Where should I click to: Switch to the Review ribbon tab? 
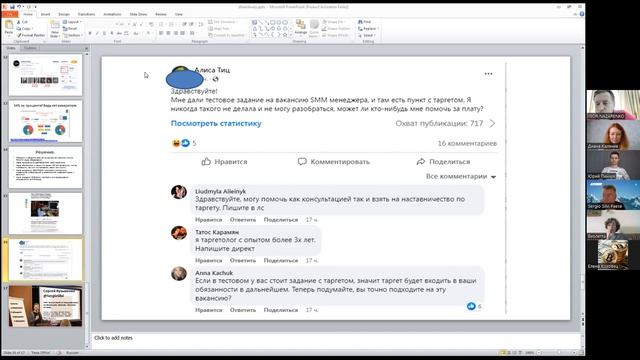point(161,14)
